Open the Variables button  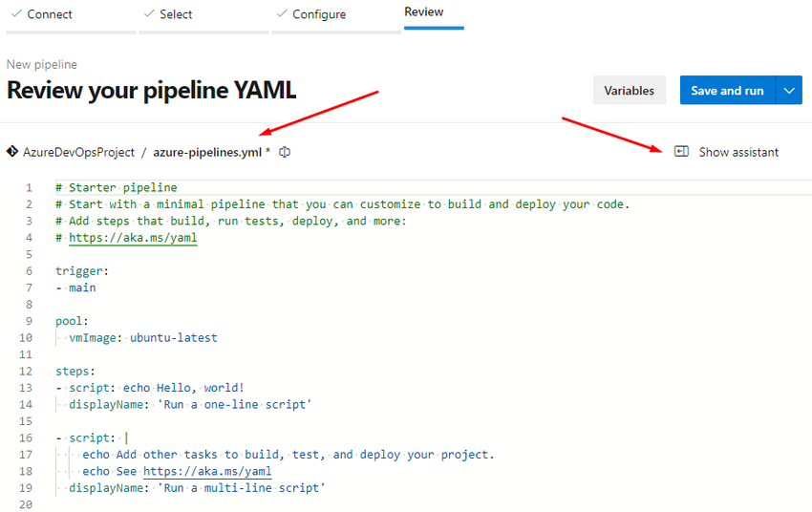click(x=629, y=91)
